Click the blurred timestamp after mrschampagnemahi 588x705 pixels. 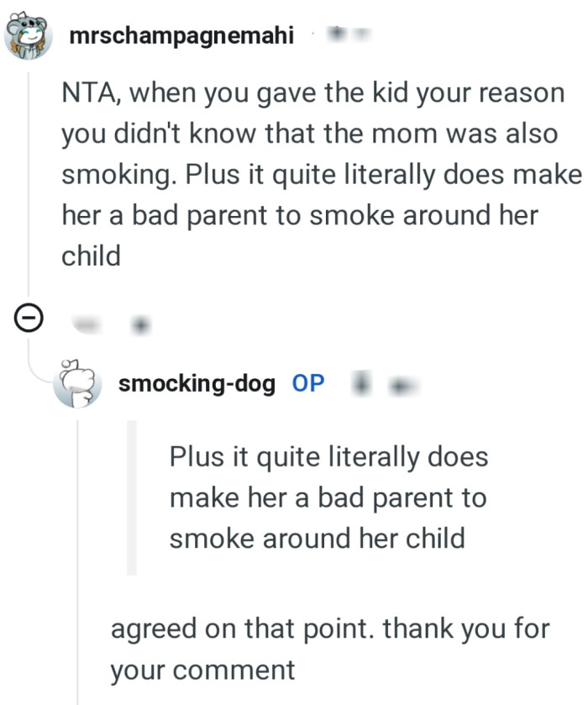coord(361,34)
